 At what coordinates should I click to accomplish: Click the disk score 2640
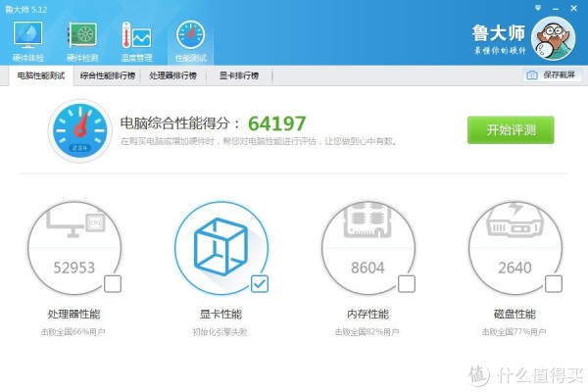[x=514, y=268]
